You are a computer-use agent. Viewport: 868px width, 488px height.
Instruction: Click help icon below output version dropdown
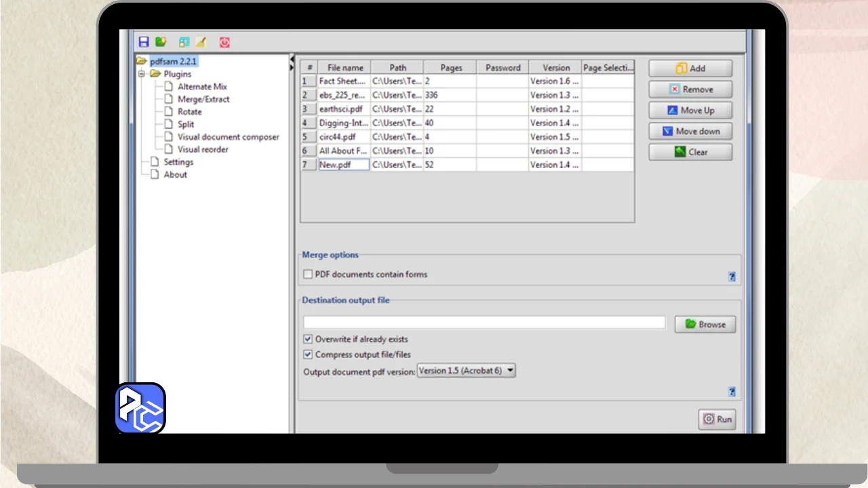[732, 392]
